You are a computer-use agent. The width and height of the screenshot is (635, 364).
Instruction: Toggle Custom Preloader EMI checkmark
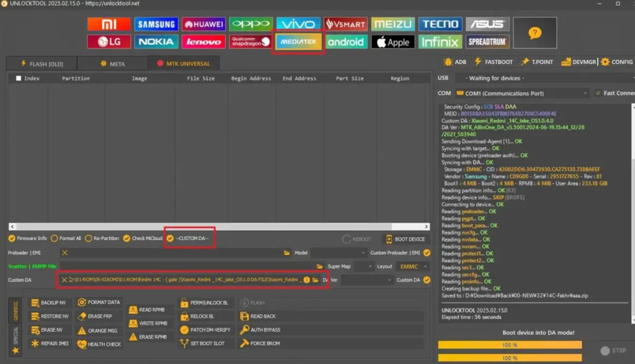click(x=427, y=252)
